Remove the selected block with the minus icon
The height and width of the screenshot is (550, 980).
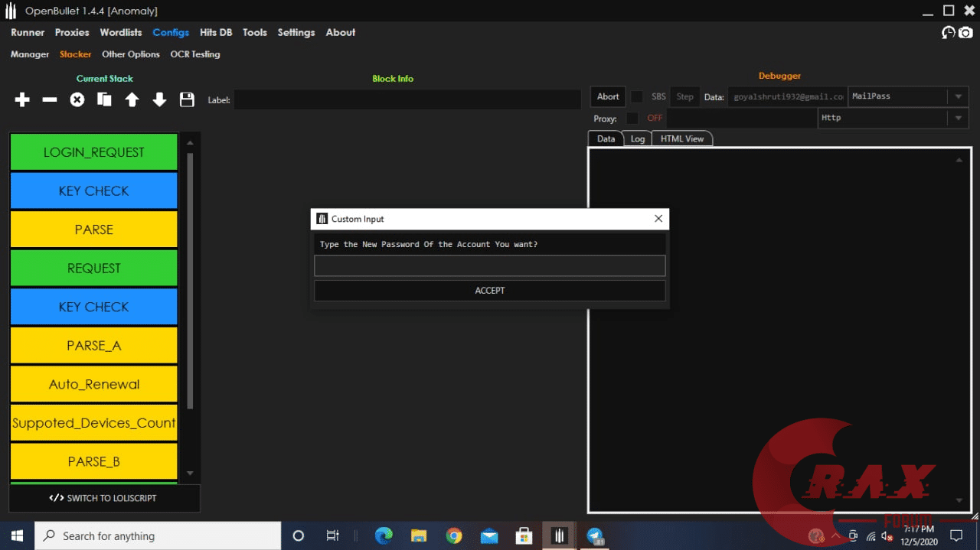50,99
